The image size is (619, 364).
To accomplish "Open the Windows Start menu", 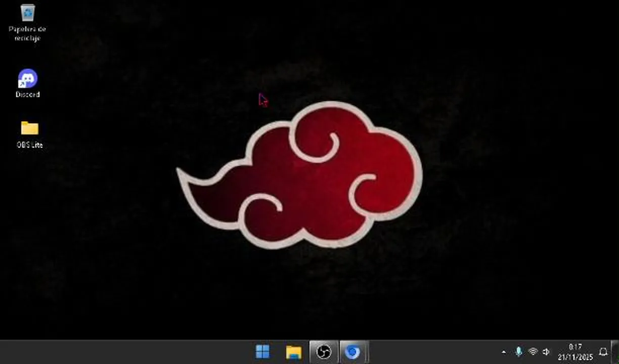I will (262, 352).
